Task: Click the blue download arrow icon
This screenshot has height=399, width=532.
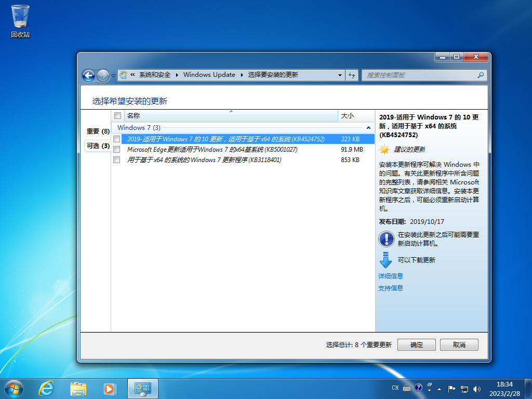Action: coord(386,260)
